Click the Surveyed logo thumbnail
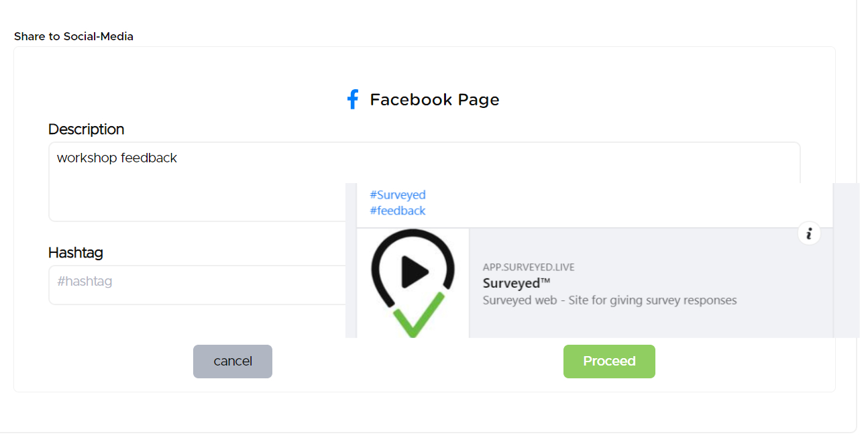This screenshot has width=868, height=444. pyautogui.click(x=413, y=282)
